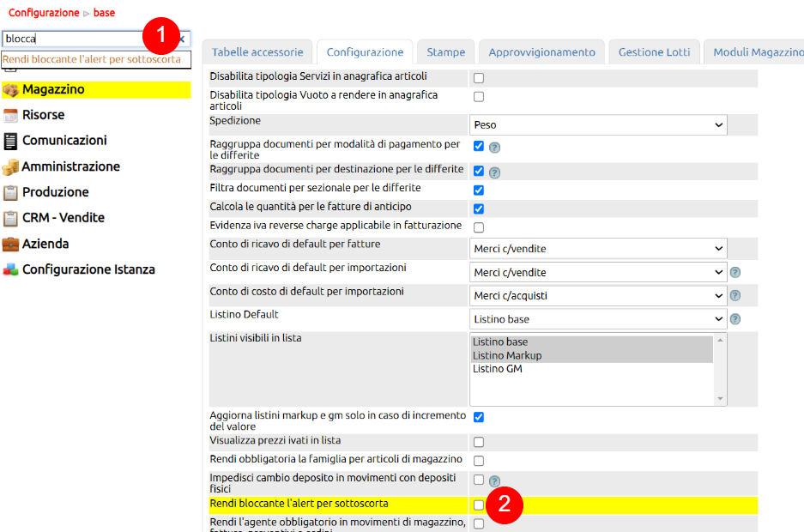This screenshot has width=804, height=532.
Task: Clear the search field with the x icon
Action: point(182,39)
